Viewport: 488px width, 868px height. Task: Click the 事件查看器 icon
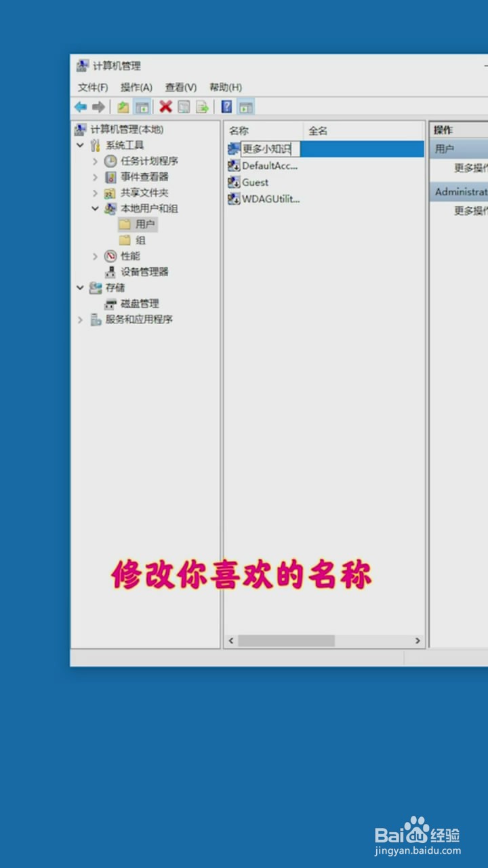pos(110,177)
